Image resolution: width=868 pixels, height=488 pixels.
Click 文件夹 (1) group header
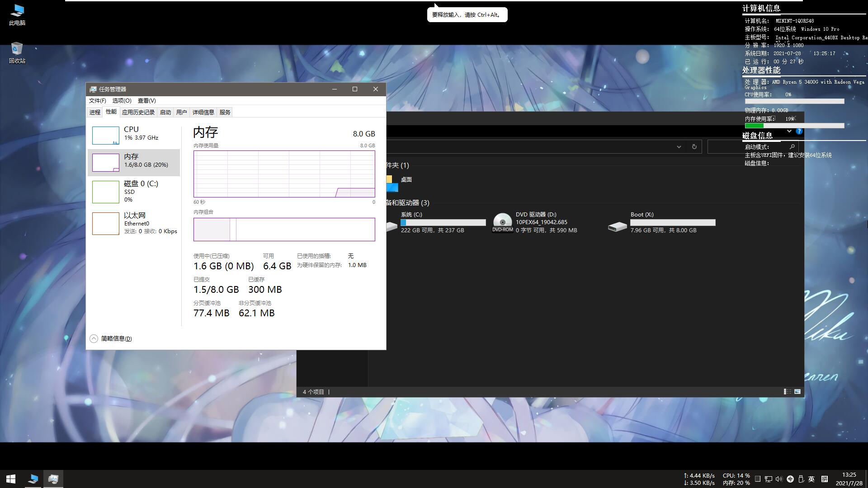click(x=397, y=165)
